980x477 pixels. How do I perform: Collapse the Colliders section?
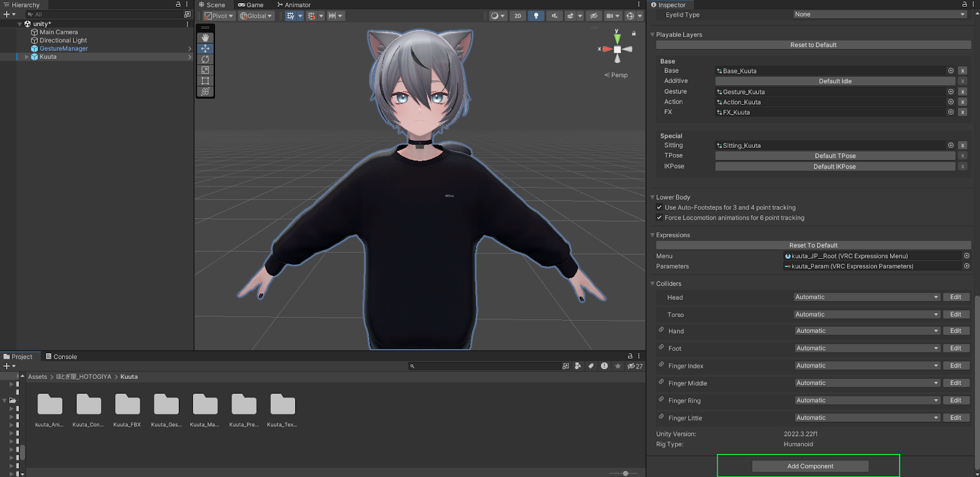pos(652,283)
